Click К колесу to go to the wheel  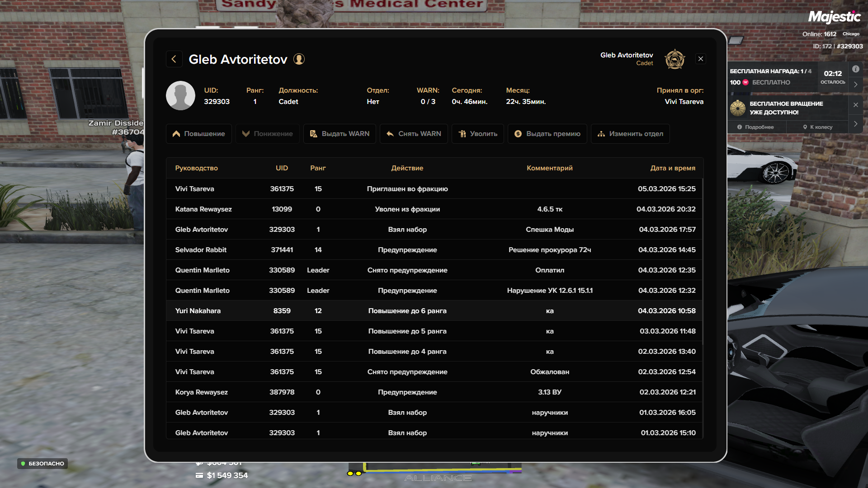(x=817, y=127)
